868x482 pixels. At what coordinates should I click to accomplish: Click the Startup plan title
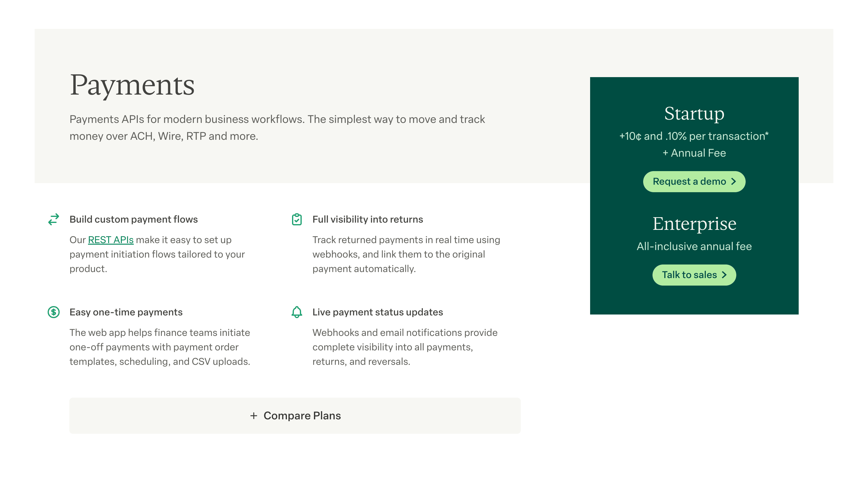(x=694, y=114)
